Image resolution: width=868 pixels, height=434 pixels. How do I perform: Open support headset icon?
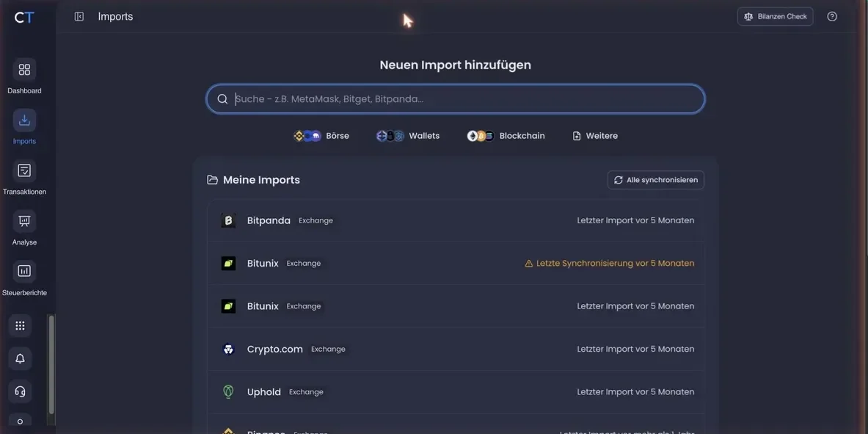(20, 391)
